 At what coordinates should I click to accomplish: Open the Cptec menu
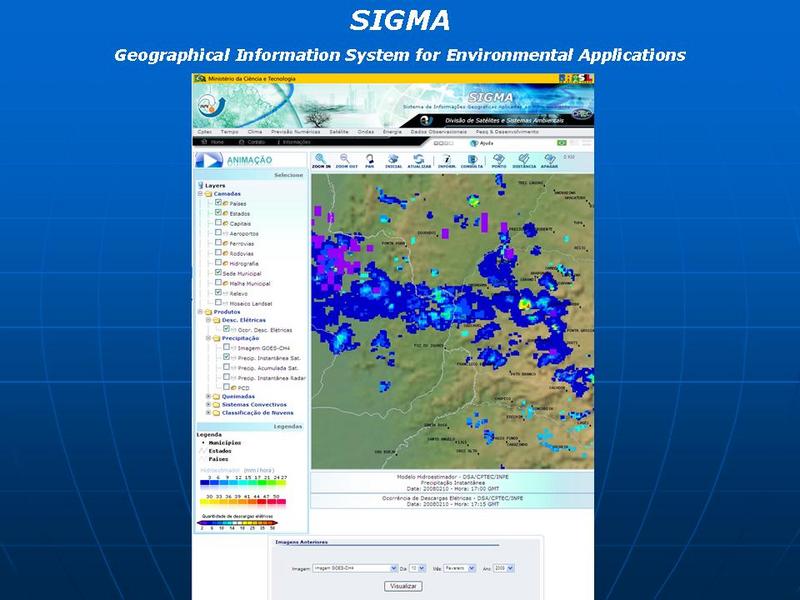click(204, 132)
